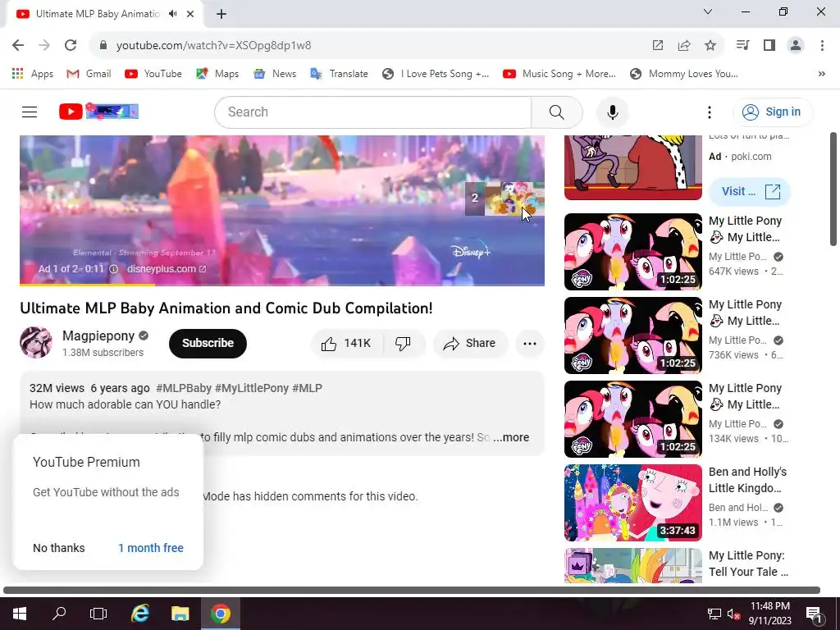Click the ad progress bar

click(282, 285)
